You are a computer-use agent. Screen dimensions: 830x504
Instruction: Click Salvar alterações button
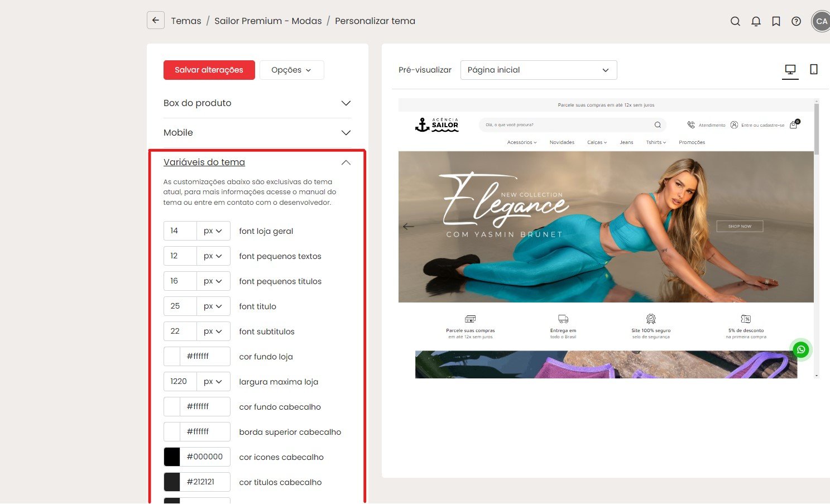(x=209, y=70)
